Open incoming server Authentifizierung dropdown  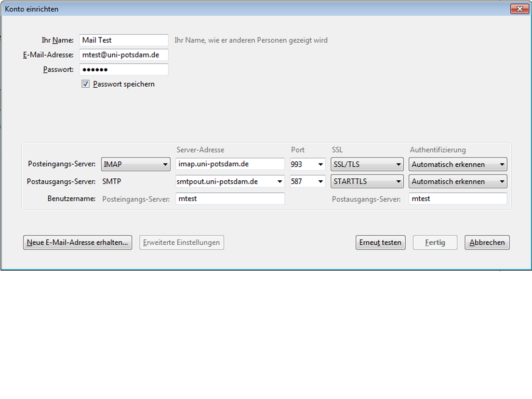click(458, 165)
